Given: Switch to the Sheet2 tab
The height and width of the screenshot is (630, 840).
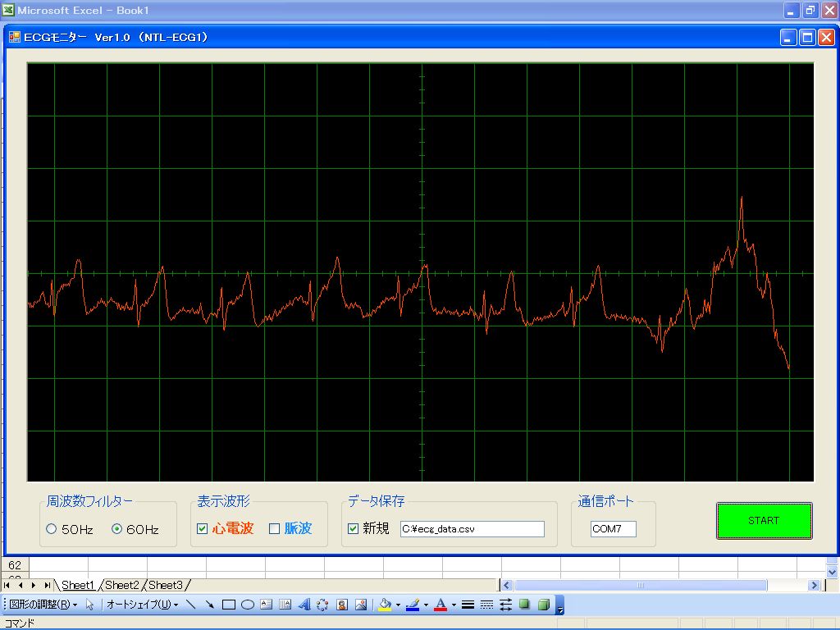Looking at the screenshot, I should coord(121,585).
